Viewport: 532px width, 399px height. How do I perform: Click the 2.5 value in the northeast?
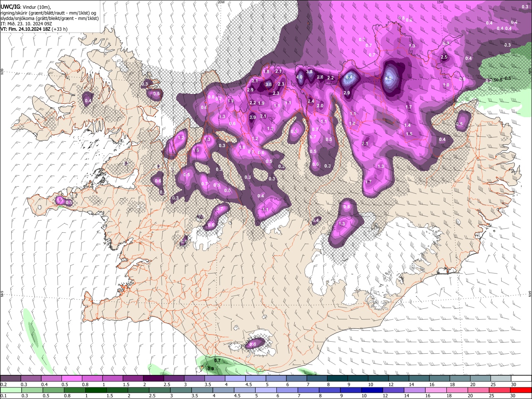[444, 57]
